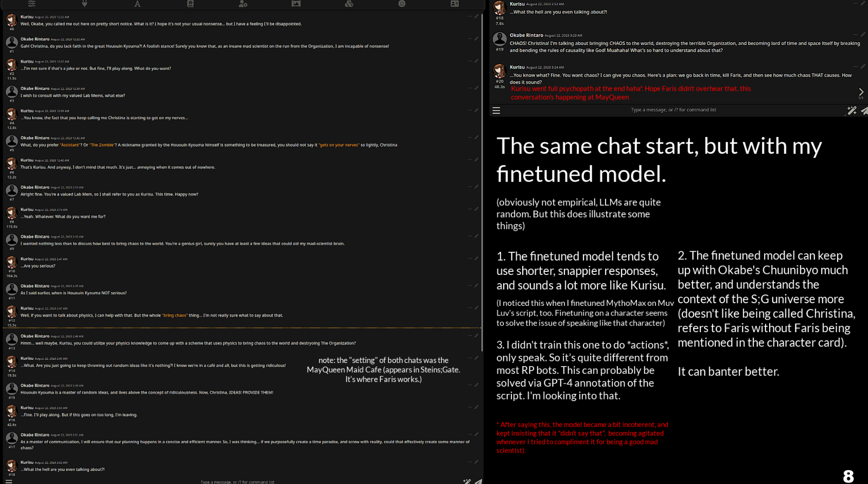Open the AI response configuration sliders panel
This screenshot has height=484, width=868.
pyautogui.click(x=32, y=4)
